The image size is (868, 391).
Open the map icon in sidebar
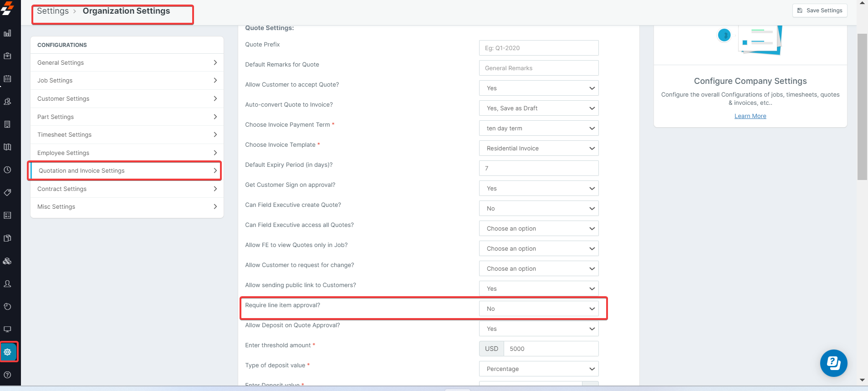pyautogui.click(x=7, y=147)
